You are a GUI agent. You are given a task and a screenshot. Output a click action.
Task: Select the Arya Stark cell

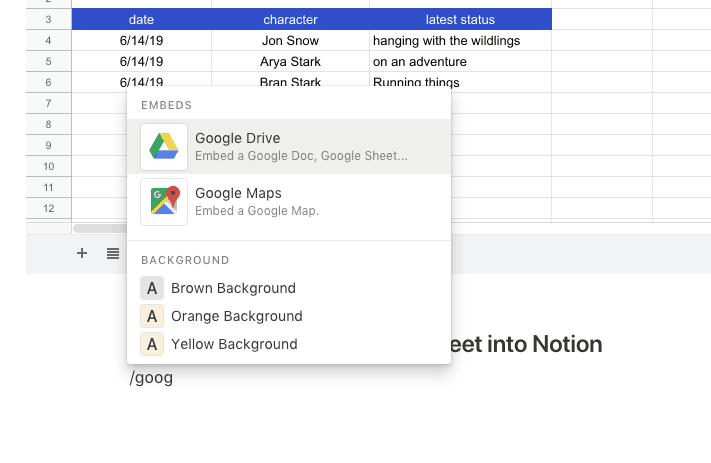[x=290, y=61]
